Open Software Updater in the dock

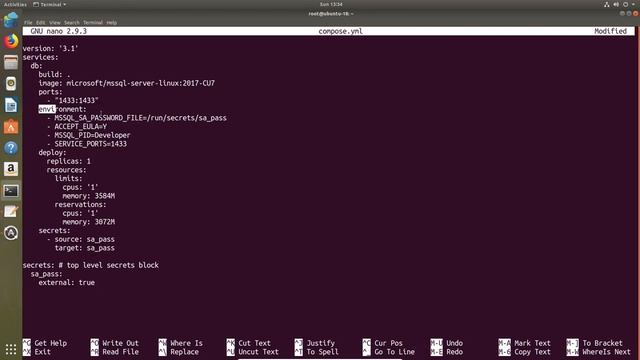pos(11,233)
